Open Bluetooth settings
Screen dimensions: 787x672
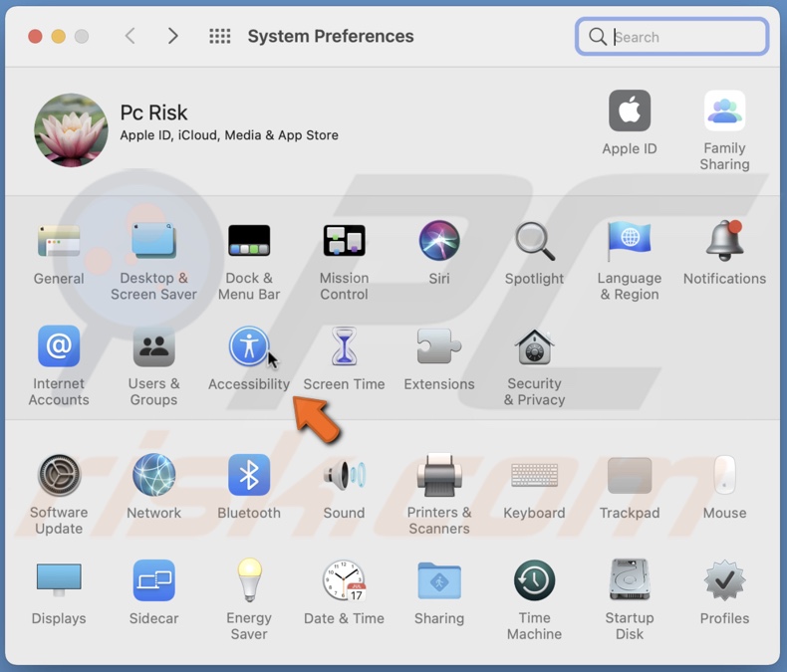point(248,476)
